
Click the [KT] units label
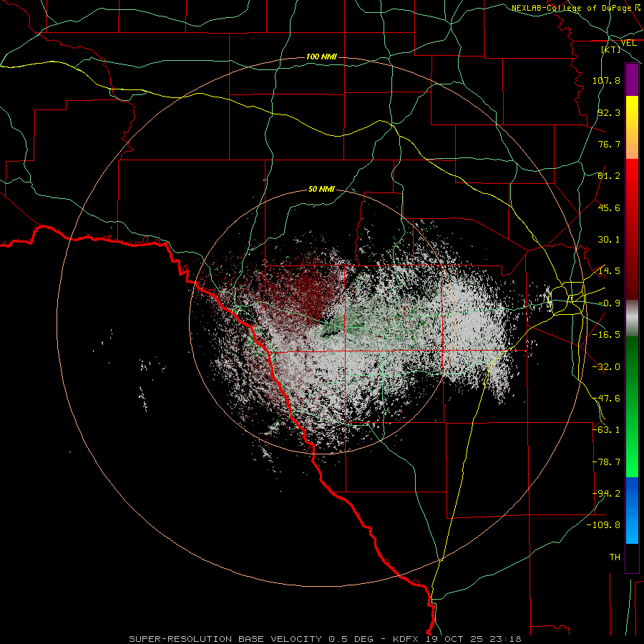[610, 49]
